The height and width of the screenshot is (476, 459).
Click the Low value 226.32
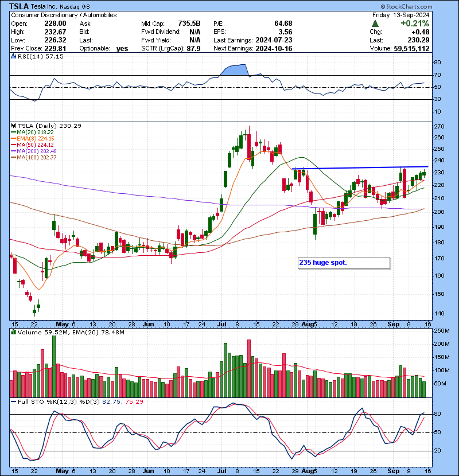(x=55, y=40)
